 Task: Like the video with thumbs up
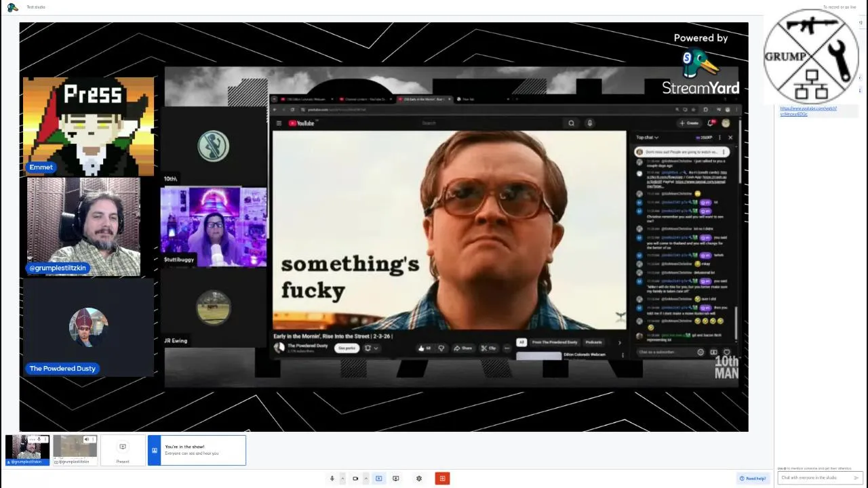tap(425, 348)
